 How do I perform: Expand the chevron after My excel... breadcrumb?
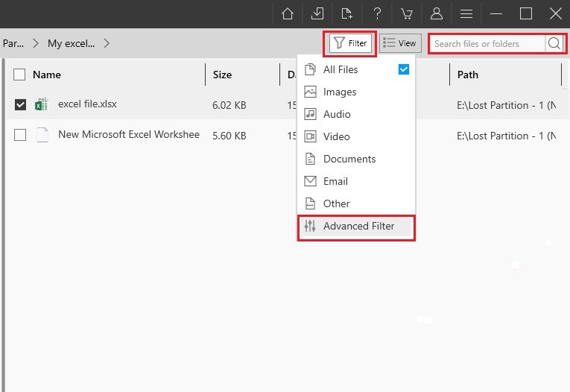[107, 43]
